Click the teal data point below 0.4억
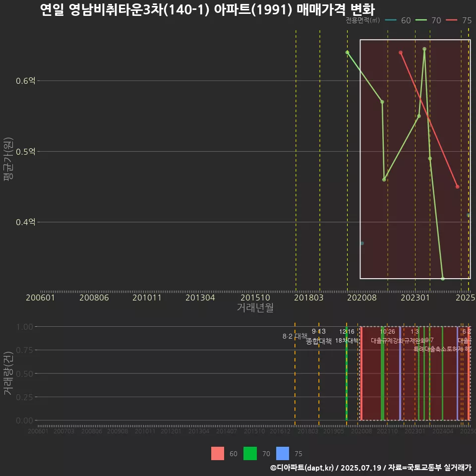 pyautogui.click(x=362, y=243)
